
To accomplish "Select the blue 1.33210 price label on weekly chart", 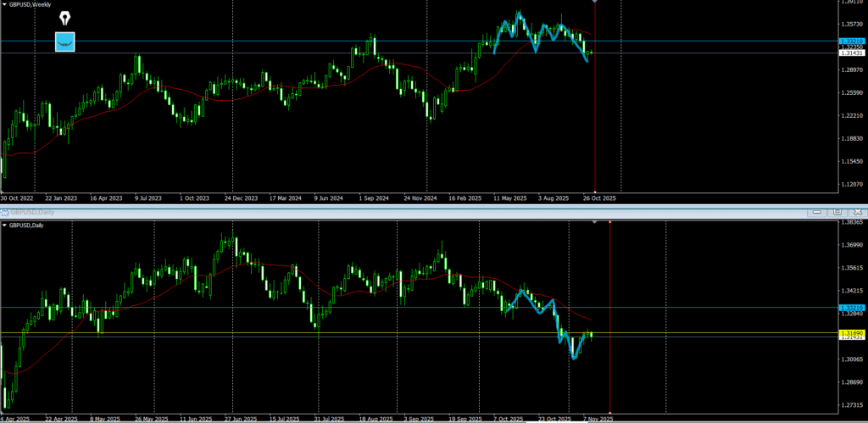I will pyautogui.click(x=850, y=41).
